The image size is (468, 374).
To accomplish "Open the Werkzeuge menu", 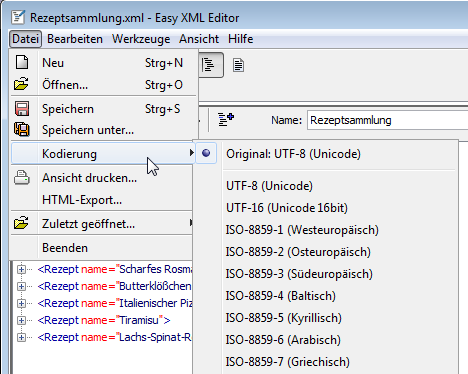I will (141, 39).
